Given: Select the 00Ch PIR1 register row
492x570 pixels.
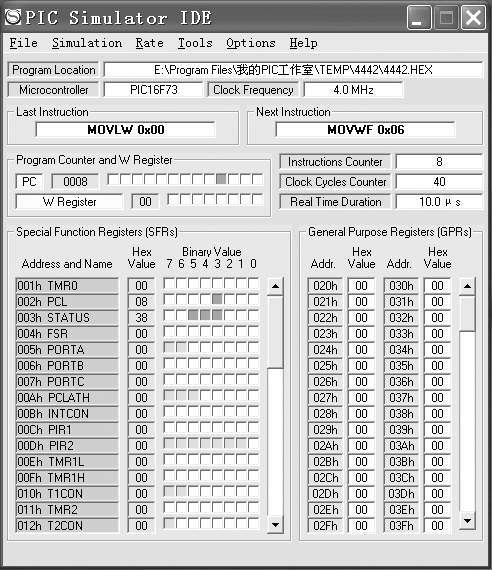Looking at the screenshot, I should pyautogui.click(x=67, y=430).
